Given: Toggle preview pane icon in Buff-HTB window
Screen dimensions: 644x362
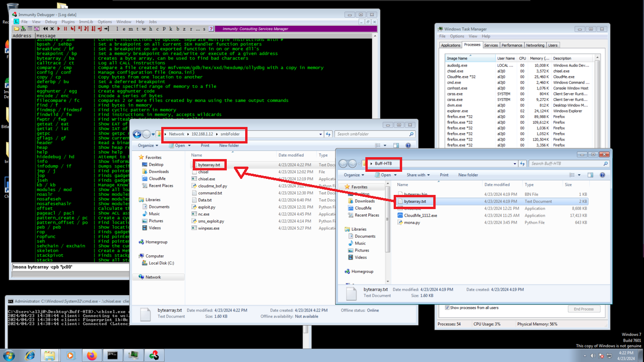Looking at the screenshot, I should 590,175.
